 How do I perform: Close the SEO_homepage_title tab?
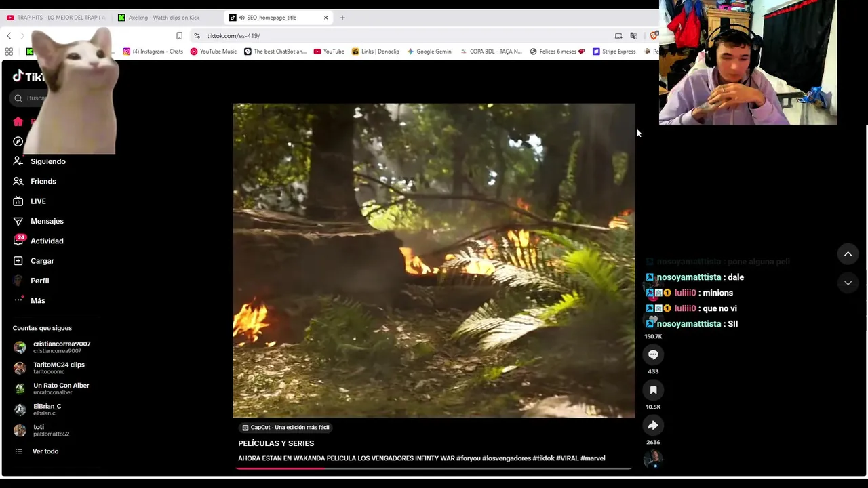coord(325,18)
